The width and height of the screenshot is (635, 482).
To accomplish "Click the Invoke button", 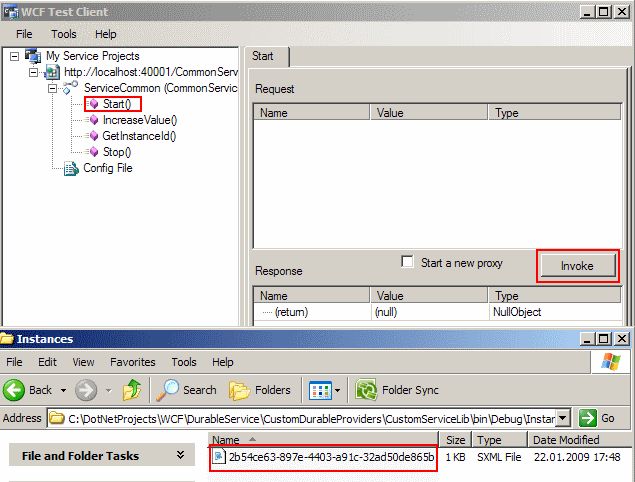I will [x=577, y=266].
